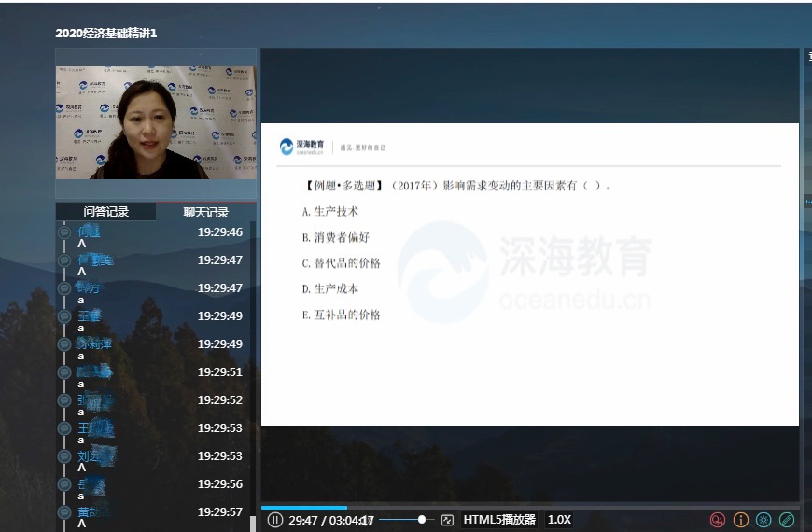Viewport: 812px width, 532px height.
Task: Click the 2020经济基础精讲1 course title
Action: coord(106,33)
